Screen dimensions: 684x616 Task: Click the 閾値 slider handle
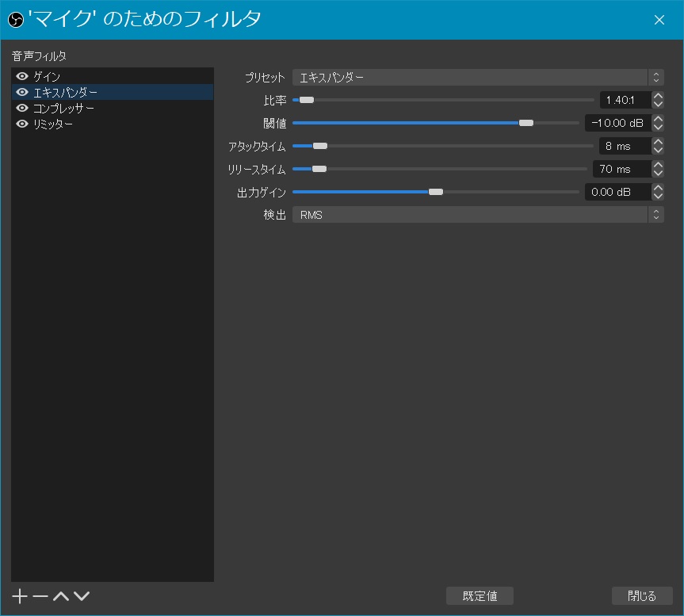(x=526, y=123)
